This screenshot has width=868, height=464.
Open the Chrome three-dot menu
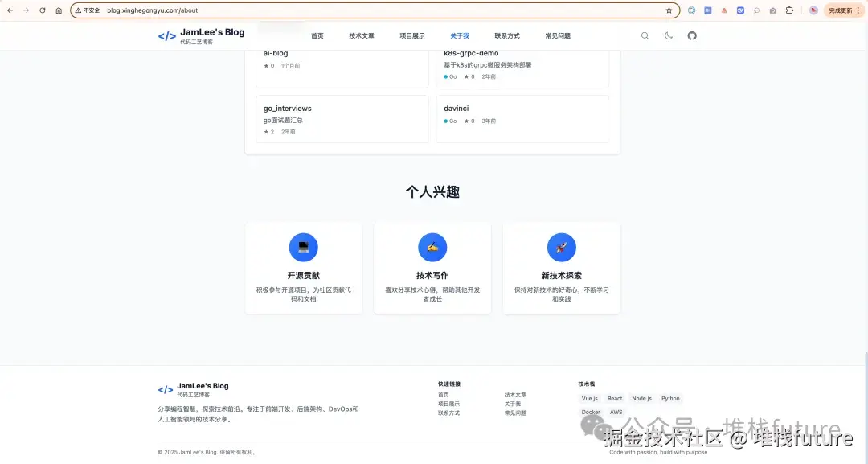860,10
